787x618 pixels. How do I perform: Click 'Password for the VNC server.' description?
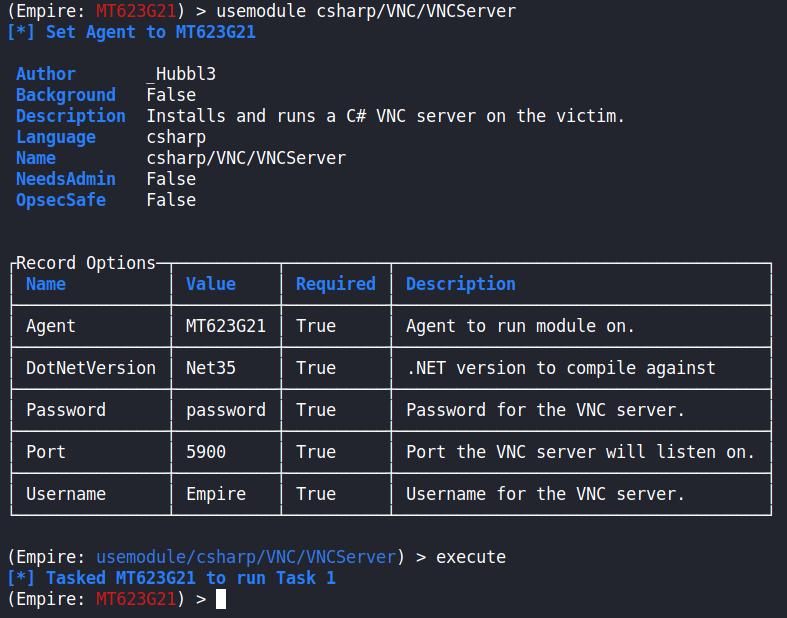pos(546,410)
